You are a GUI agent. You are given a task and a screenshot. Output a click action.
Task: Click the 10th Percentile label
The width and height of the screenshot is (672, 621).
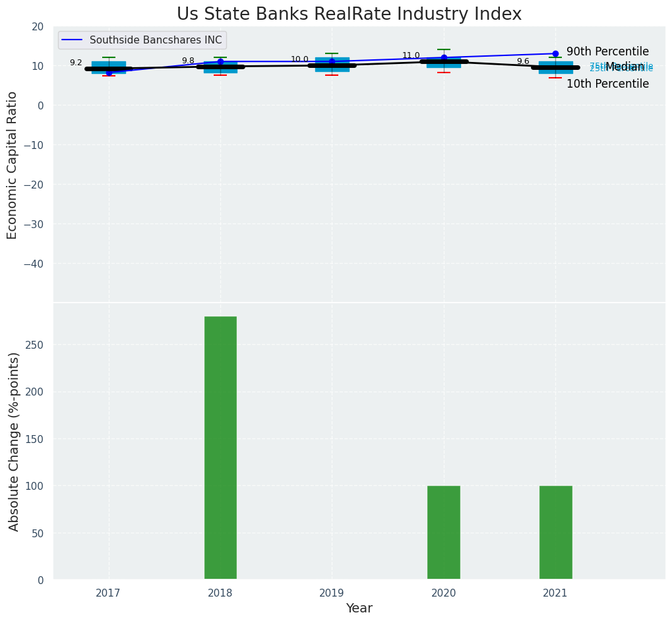(x=607, y=84)
